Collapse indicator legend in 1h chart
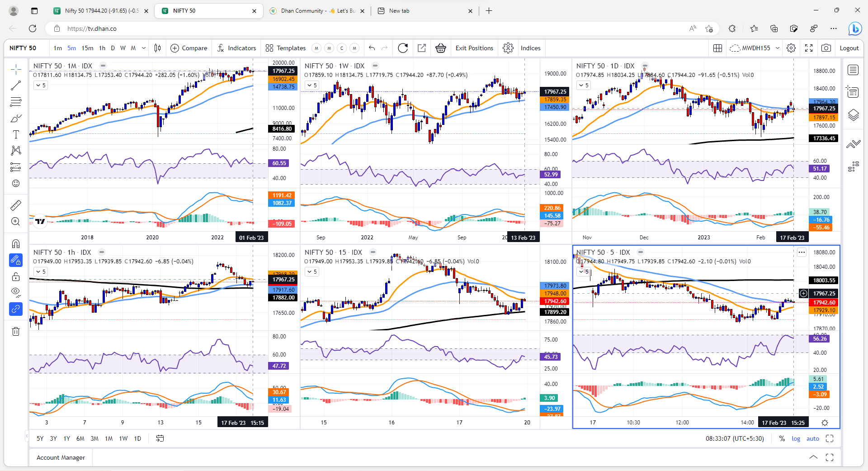868x471 pixels. [x=41, y=271]
